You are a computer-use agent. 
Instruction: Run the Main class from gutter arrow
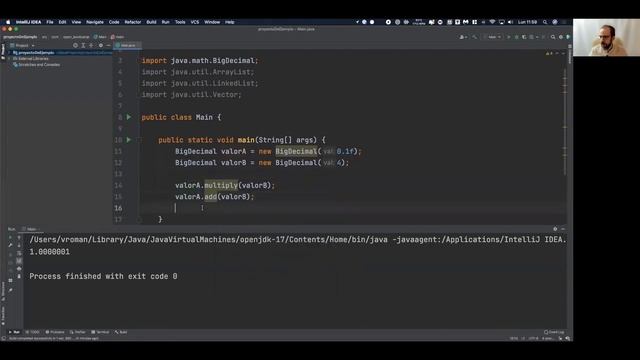[x=129, y=117]
